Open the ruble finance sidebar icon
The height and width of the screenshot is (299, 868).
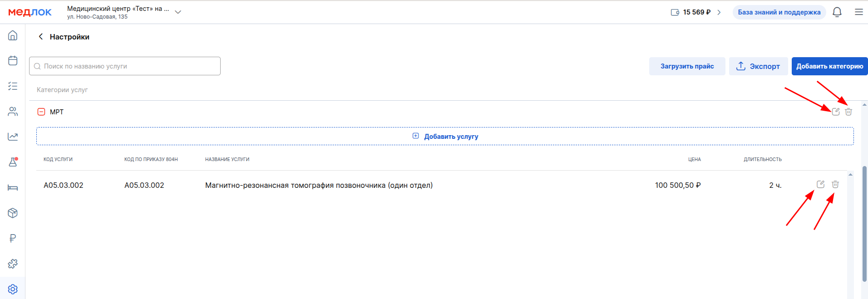[13, 238]
